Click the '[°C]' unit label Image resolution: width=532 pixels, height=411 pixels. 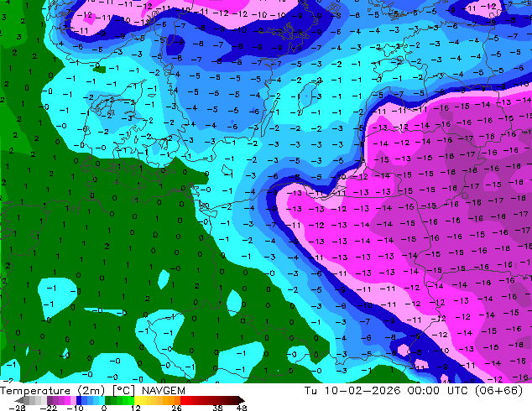click(x=124, y=391)
